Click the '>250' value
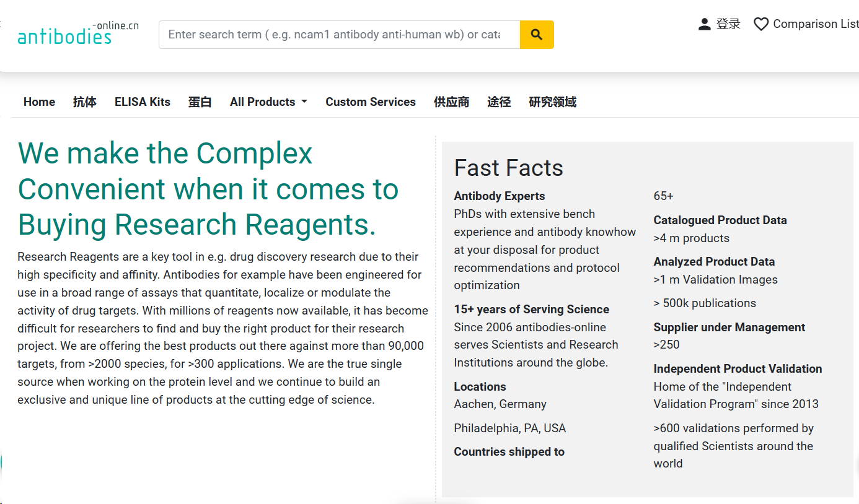The image size is (859, 504). click(x=666, y=345)
